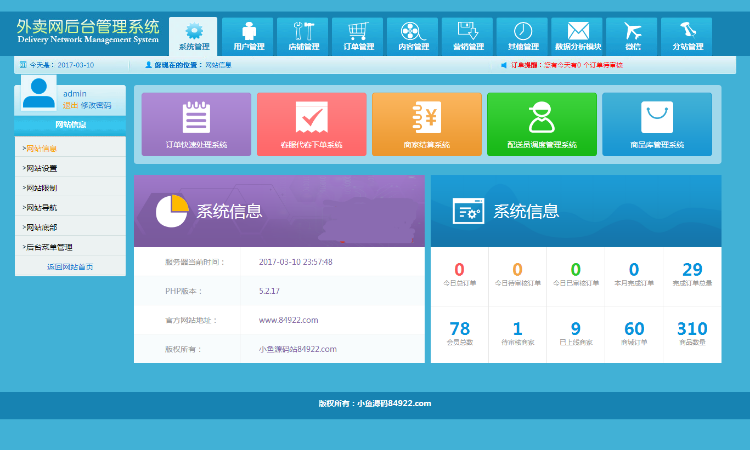Screen dimensions: 750x450
Task: Click the speaker icon beside order reminder
Action: click(504, 65)
